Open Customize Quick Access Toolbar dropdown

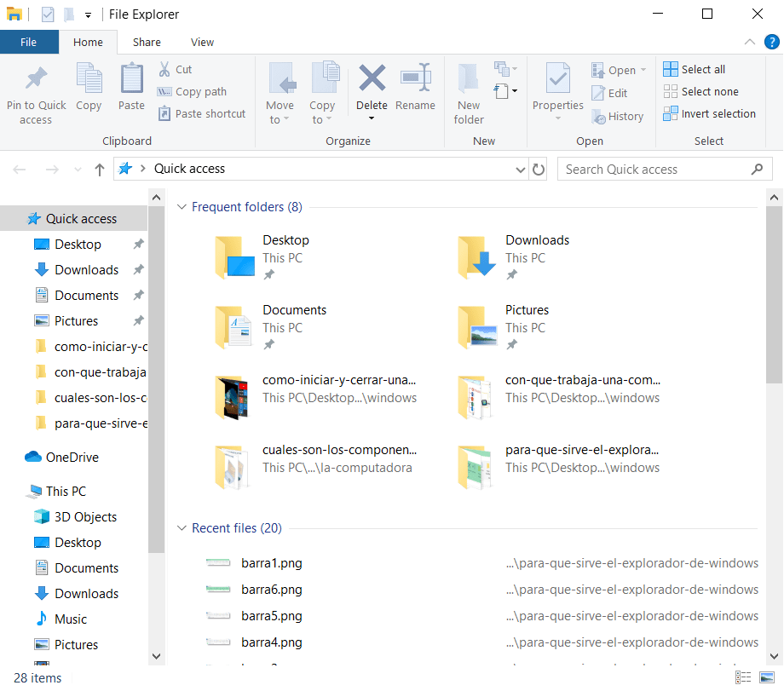click(88, 15)
